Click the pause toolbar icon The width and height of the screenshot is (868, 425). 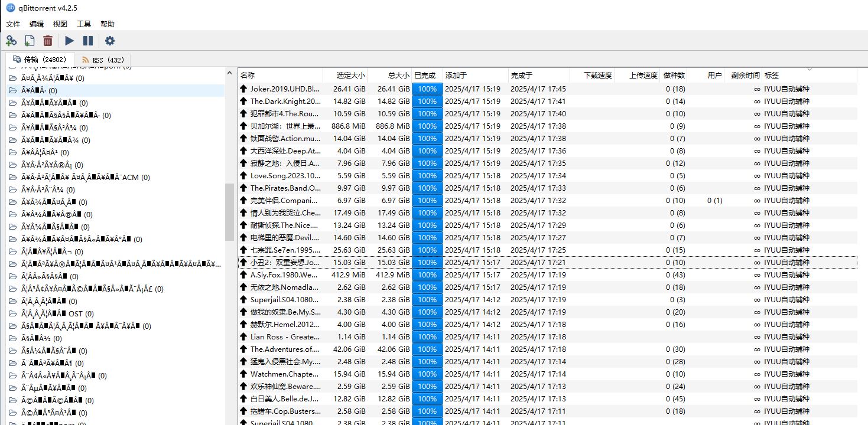tap(88, 41)
